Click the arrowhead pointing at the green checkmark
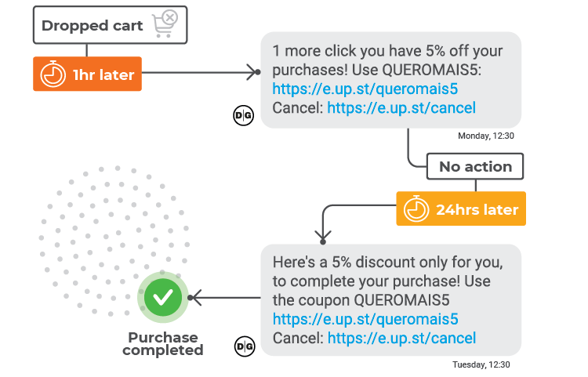Screen dimensions: 588x377 [195, 298]
